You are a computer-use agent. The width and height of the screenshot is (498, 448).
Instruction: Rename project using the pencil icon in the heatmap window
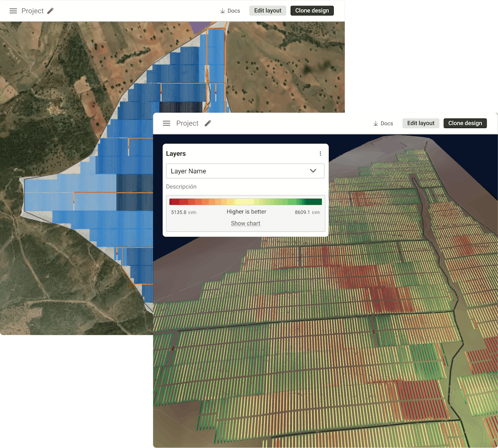coord(208,123)
